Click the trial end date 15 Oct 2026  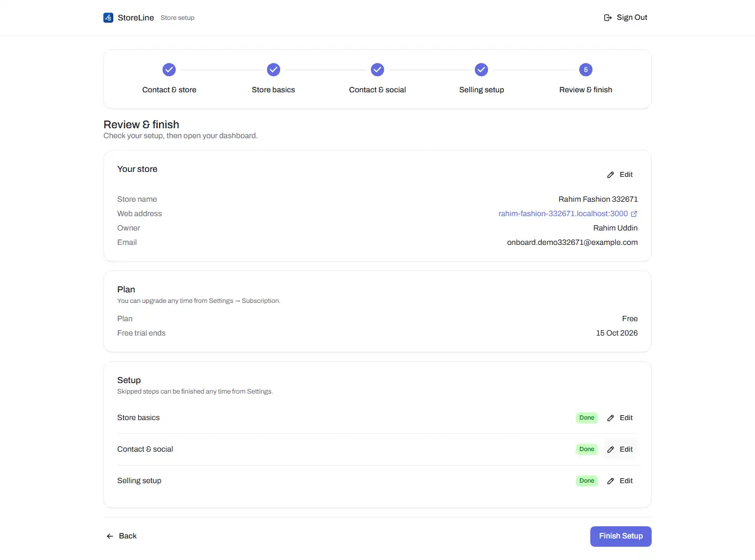point(617,333)
